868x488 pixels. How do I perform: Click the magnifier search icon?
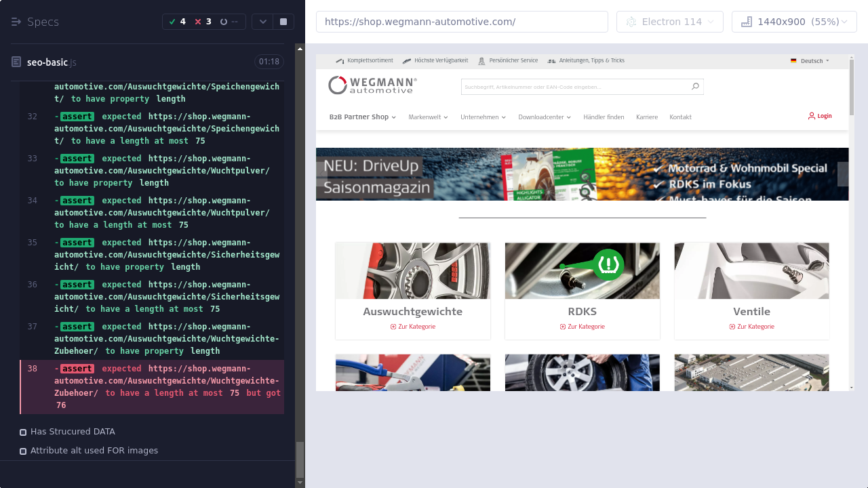(695, 87)
